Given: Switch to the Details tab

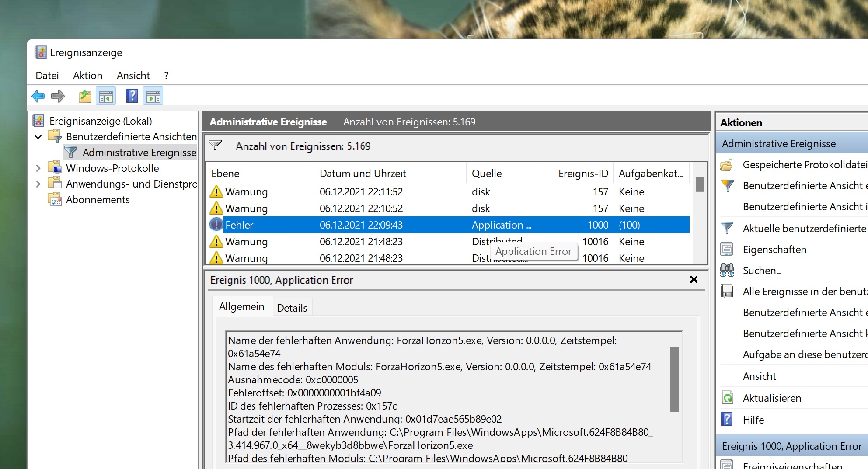Looking at the screenshot, I should point(292,308).
